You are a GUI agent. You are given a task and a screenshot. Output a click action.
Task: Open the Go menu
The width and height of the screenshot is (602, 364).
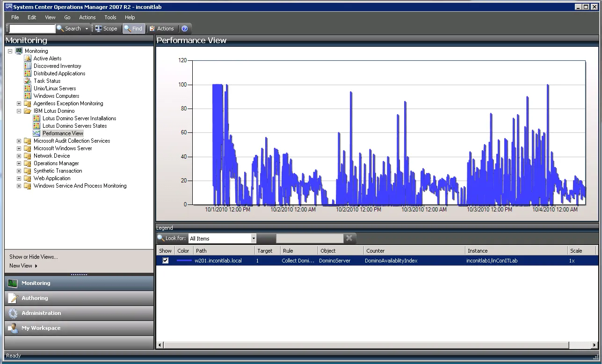coord(67,17)
